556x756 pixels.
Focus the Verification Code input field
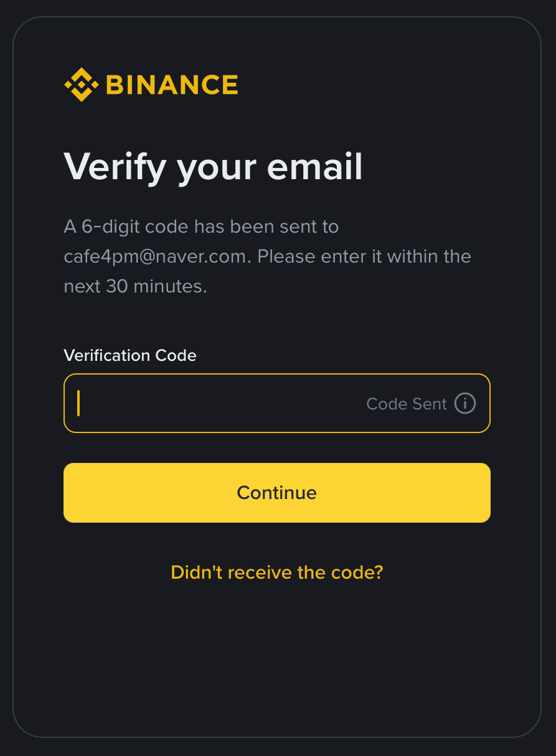[187, 403]
